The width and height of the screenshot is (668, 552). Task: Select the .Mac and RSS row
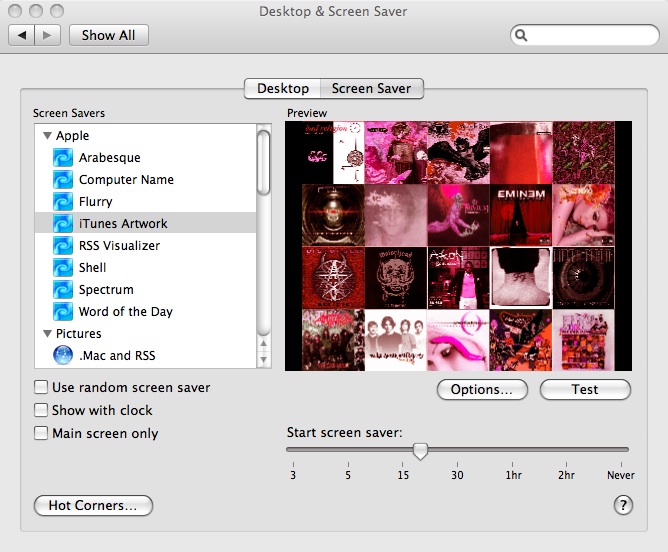click(145, 355)
